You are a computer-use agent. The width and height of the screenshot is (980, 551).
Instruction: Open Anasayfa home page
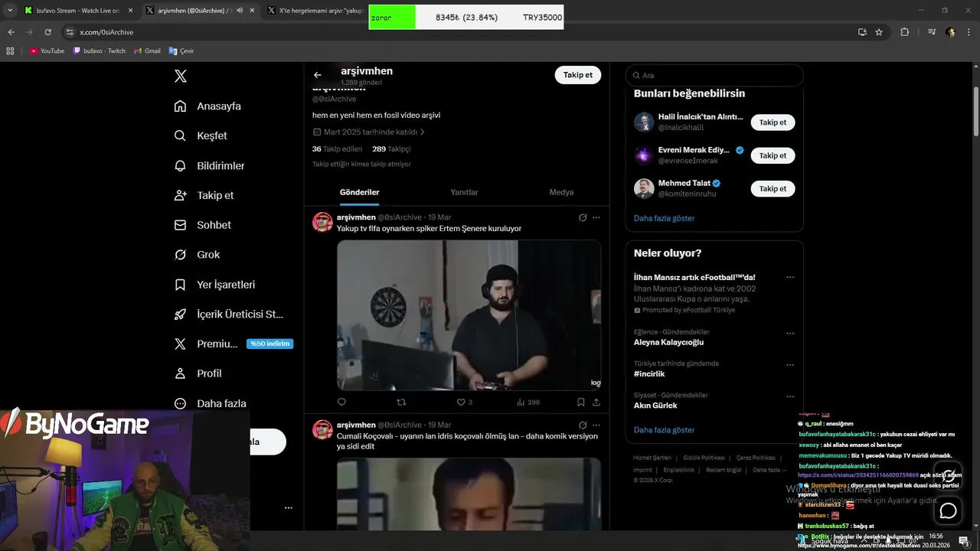click(207, 106)
